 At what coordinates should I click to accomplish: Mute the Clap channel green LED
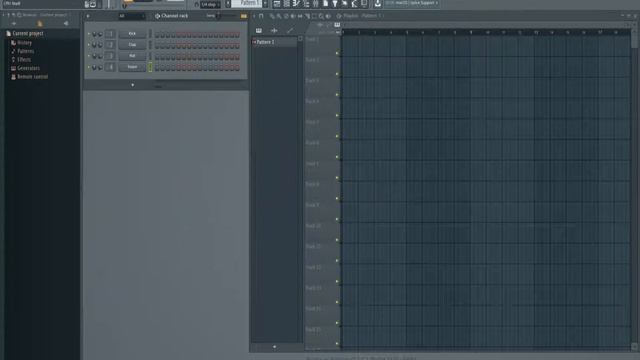click(89, 45)
